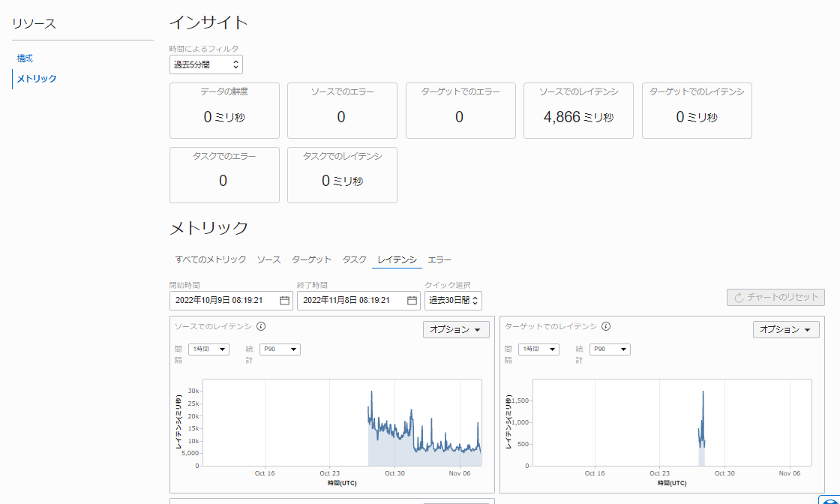Open the 過去30日間 quick select dropdown
This screenshot has height=504, width=840.
click(x=453, y=301)
